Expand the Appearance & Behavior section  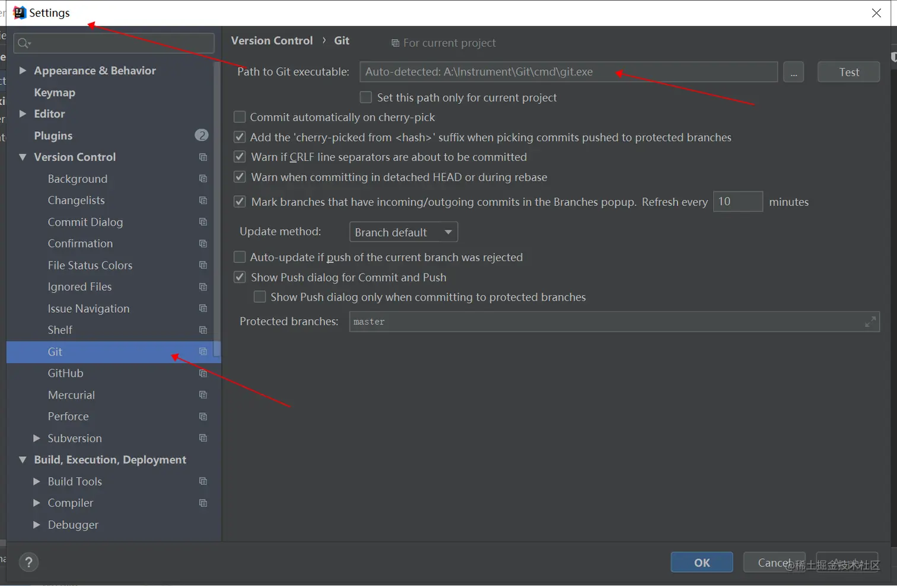[x=23, y=71]
